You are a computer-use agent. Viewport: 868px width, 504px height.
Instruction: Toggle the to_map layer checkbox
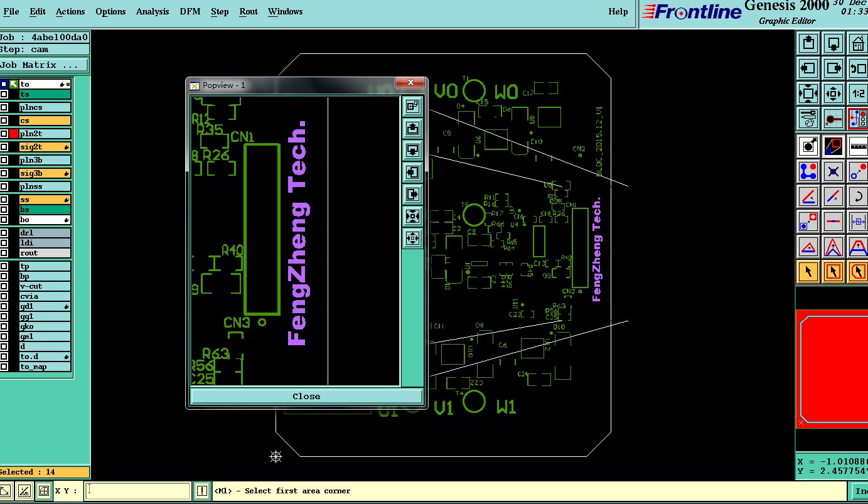point(4,367)
